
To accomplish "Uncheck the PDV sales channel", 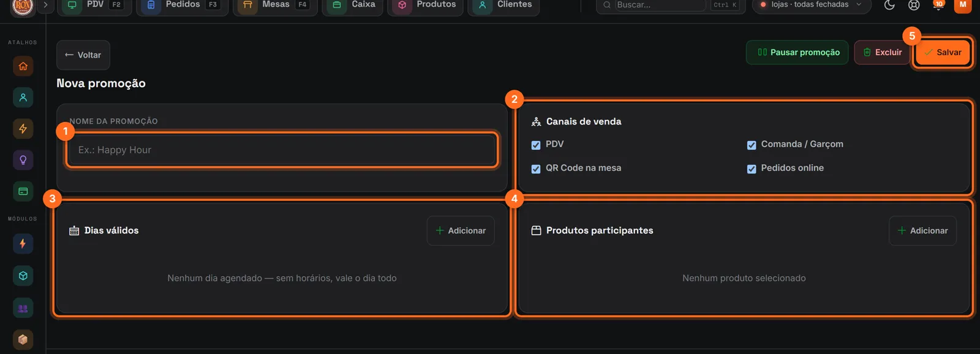I will [x=536, y=145].
